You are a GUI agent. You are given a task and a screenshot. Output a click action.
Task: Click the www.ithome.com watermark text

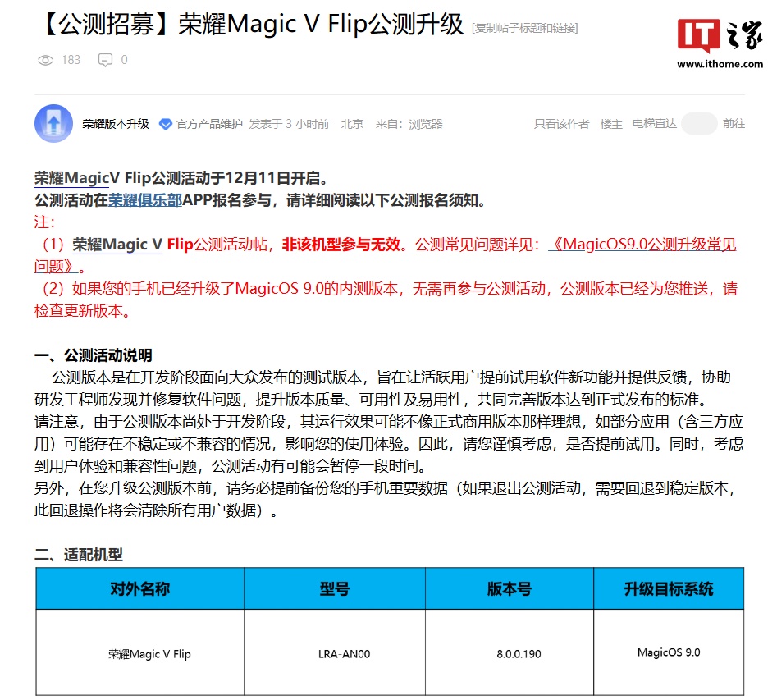(720, 64)
